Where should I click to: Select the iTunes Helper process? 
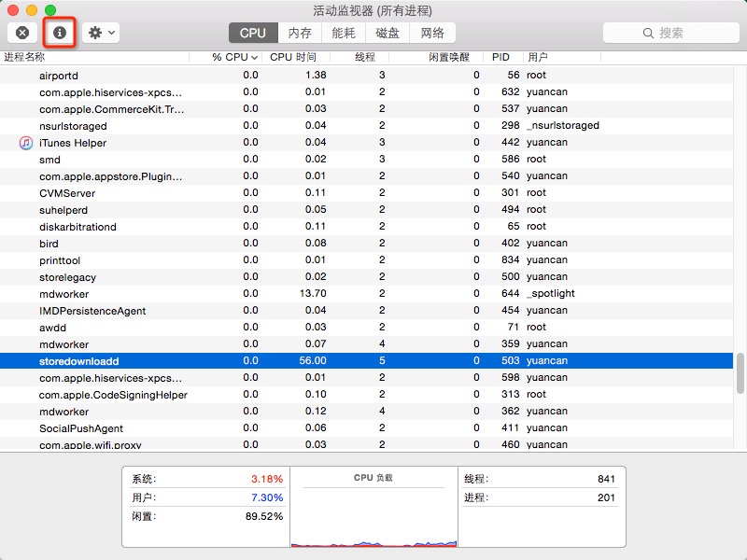(366, 143)
